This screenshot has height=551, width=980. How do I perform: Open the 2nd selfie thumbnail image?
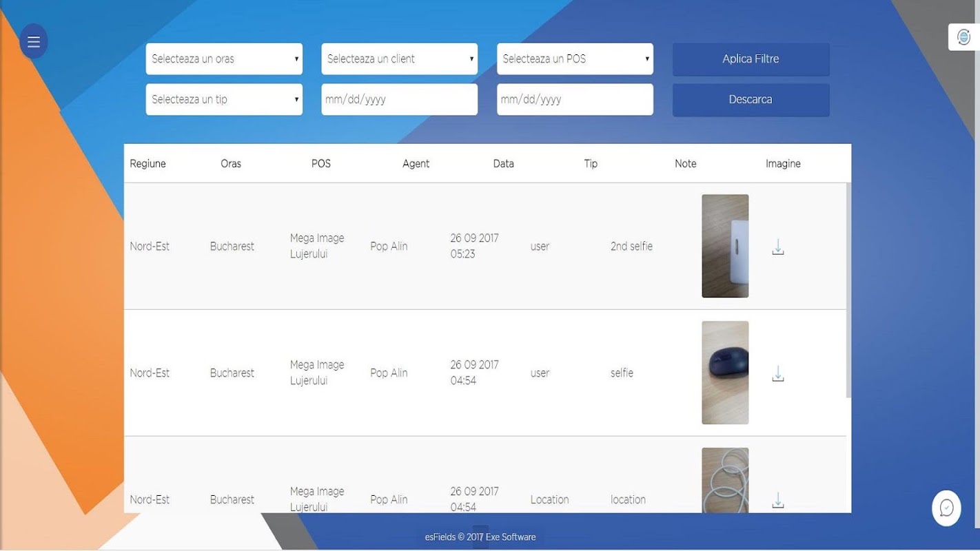tap(725, 246)
